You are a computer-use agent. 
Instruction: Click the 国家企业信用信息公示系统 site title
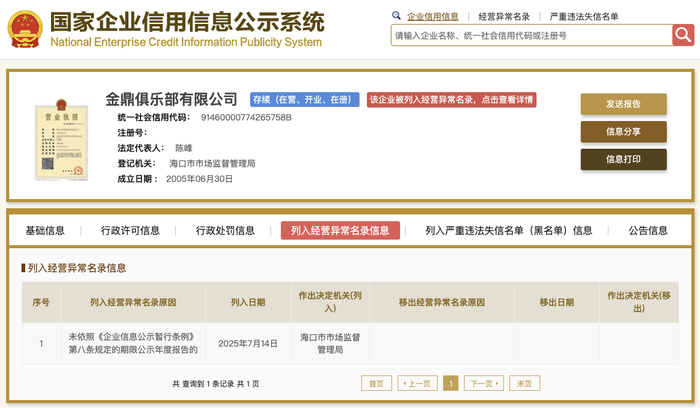[x=187, y=22]
